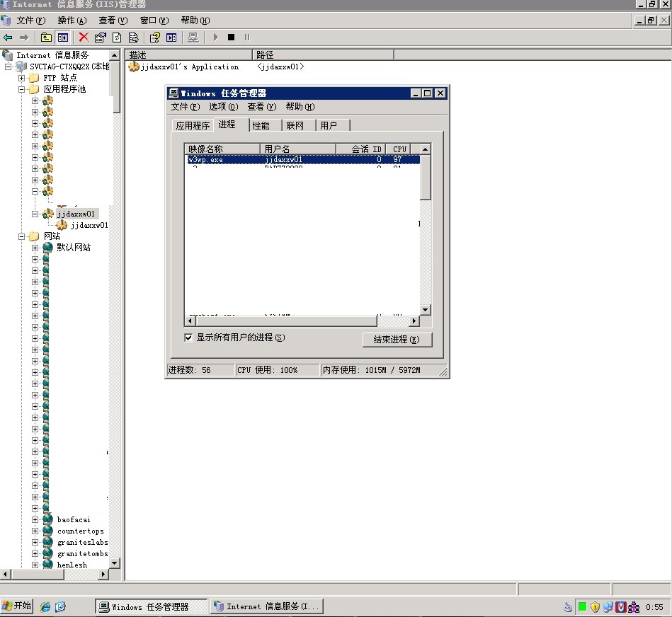
Task: Select the 默认网站 globe icon
Action: point(47,247)
